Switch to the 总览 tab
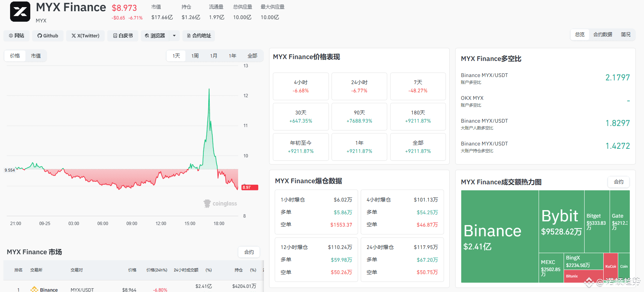644x292 pixels. [x=580, y=34]
